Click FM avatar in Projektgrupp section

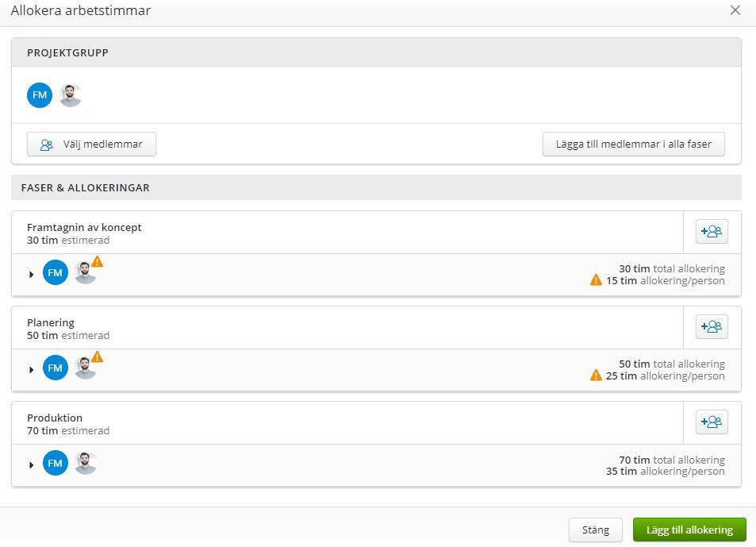tap(40, 95)
